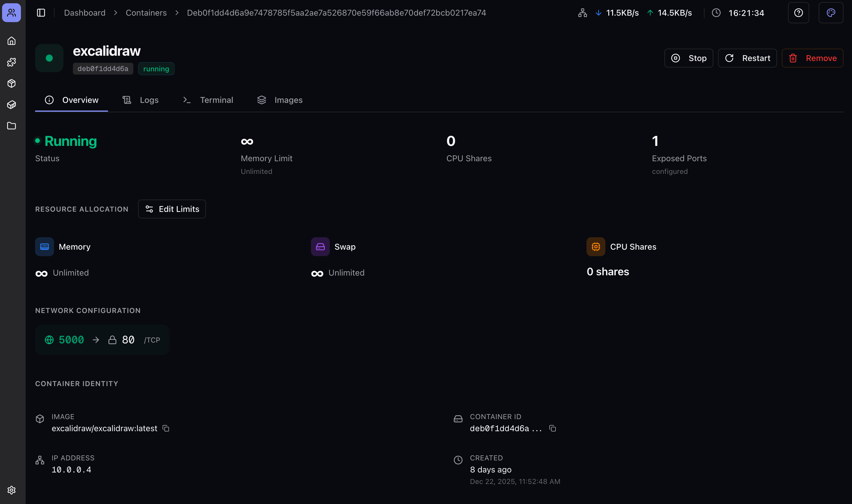Collapse the sidebar with the panel toggle
852x504 pixels.
[41, 13]
